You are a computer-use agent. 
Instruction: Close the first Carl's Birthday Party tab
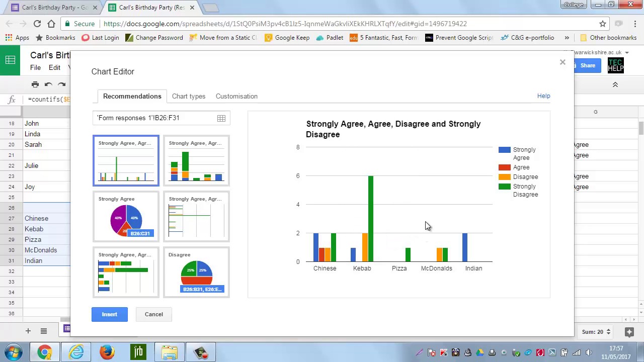pos(95,8)
